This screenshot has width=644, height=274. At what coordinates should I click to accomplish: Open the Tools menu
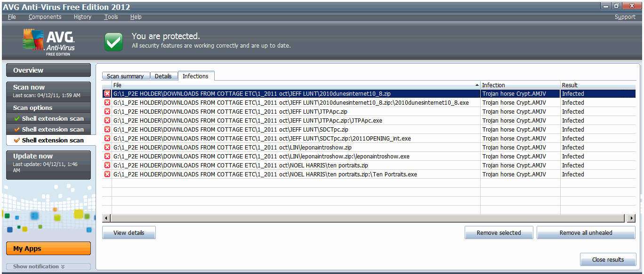111,17
